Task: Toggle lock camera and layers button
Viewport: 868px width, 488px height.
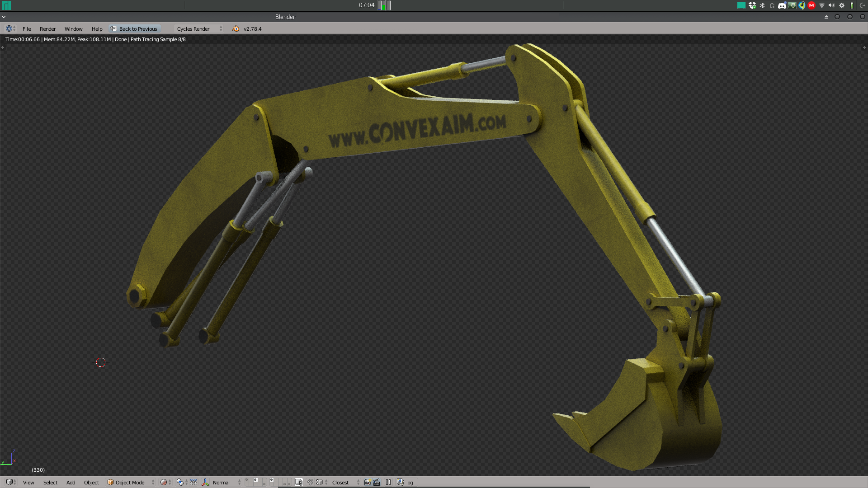Action: pyautogui.click(x=299, y=482)
